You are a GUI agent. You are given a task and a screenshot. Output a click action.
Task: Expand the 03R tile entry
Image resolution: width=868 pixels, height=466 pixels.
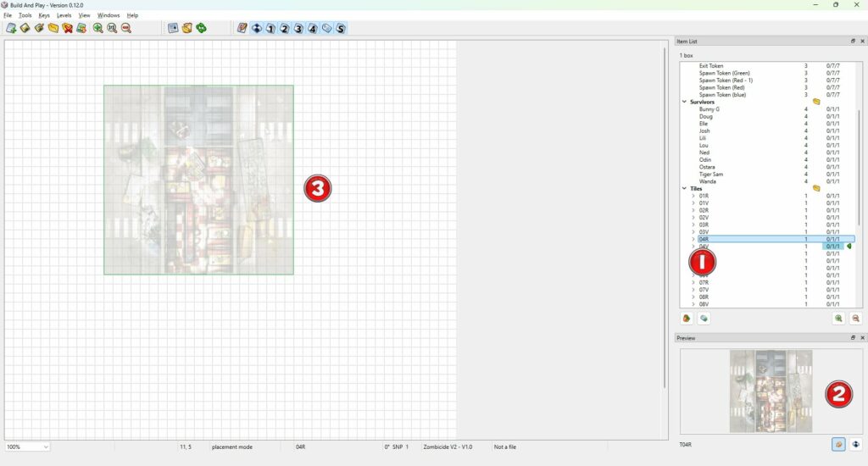pos(693,225)
